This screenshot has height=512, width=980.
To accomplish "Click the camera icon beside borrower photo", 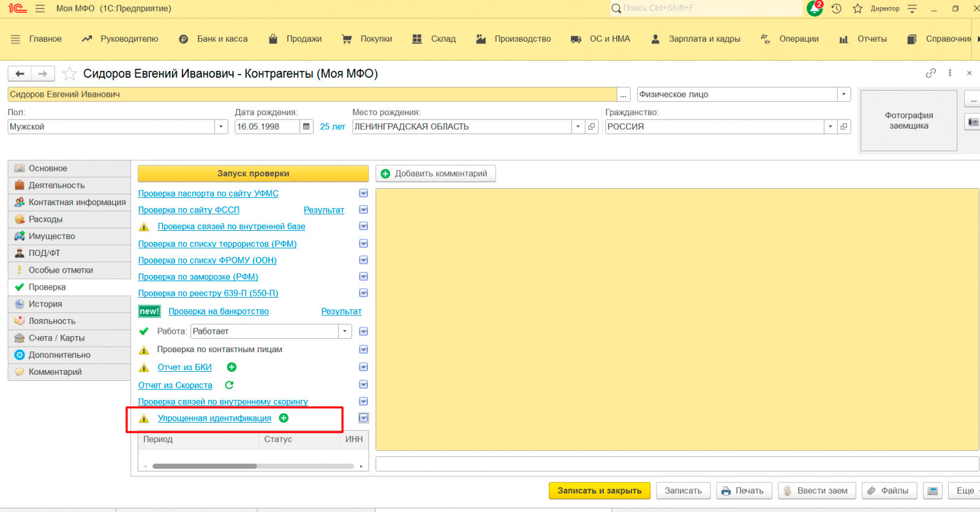I will [973, 121].
